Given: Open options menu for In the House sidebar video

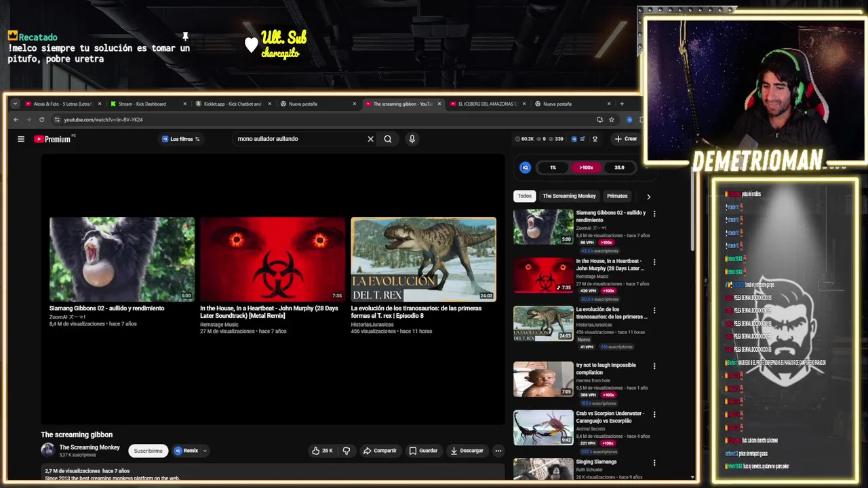Looking at the screenshot, I should point(654,262).
